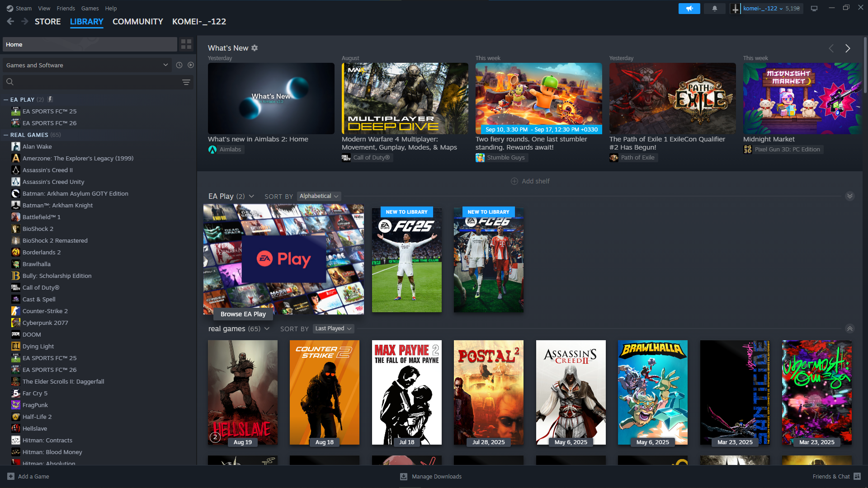Image resolution: width=868 pixels, height=488 pixels.
Task: Switch to the COMMUNITY tab
Action: pyautogui.click(x=138, y=21)
